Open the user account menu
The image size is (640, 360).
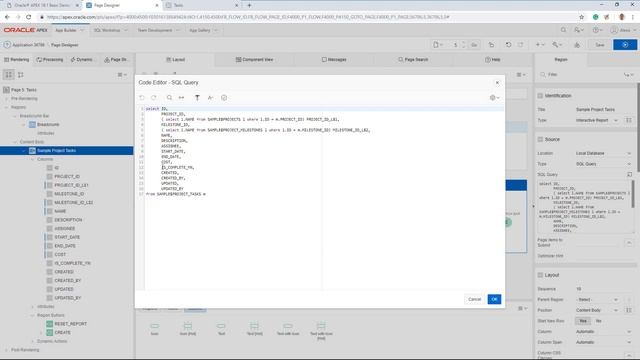(x=623, y=30)
